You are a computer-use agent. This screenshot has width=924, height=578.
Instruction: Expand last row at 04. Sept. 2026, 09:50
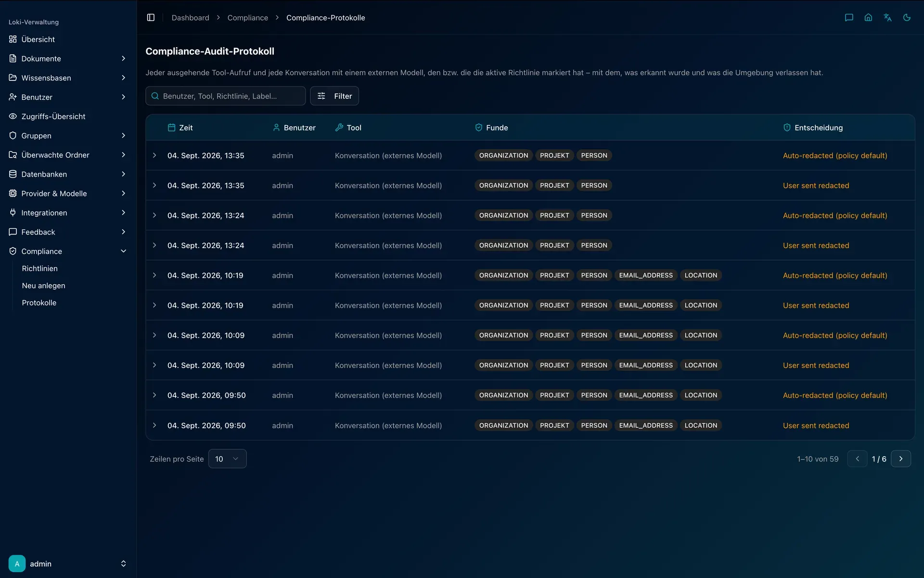154,425
